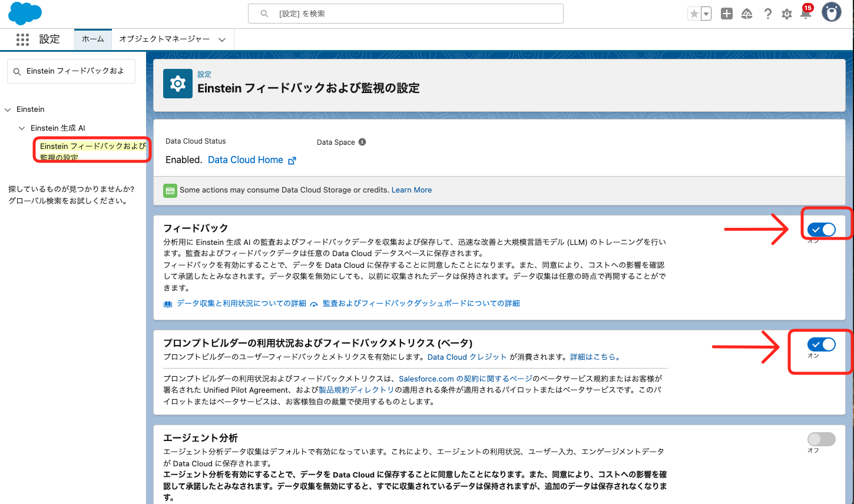This screenshot has height=504, width=854.
Task: Select Einstein フィードバックおよび監視の設定 tree item
Action: click(92, 151)
